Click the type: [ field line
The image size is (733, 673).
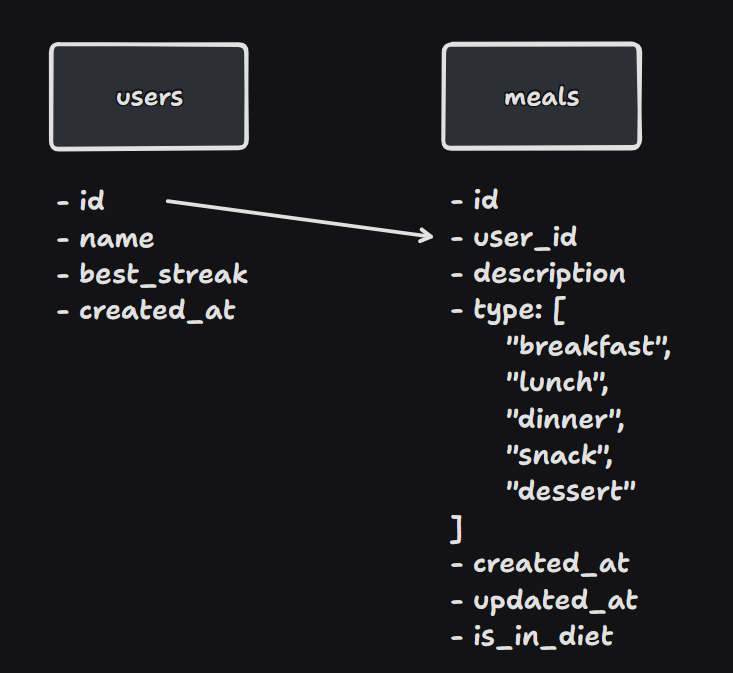coord(509,310)
